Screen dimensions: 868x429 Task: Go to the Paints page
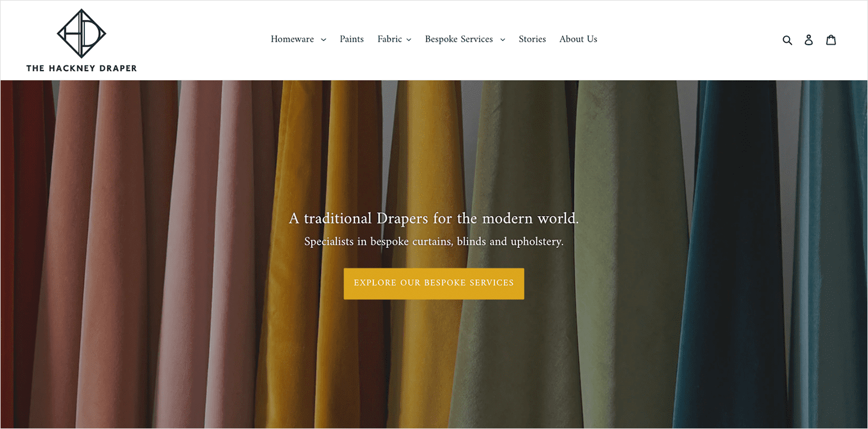coord(351,39)
